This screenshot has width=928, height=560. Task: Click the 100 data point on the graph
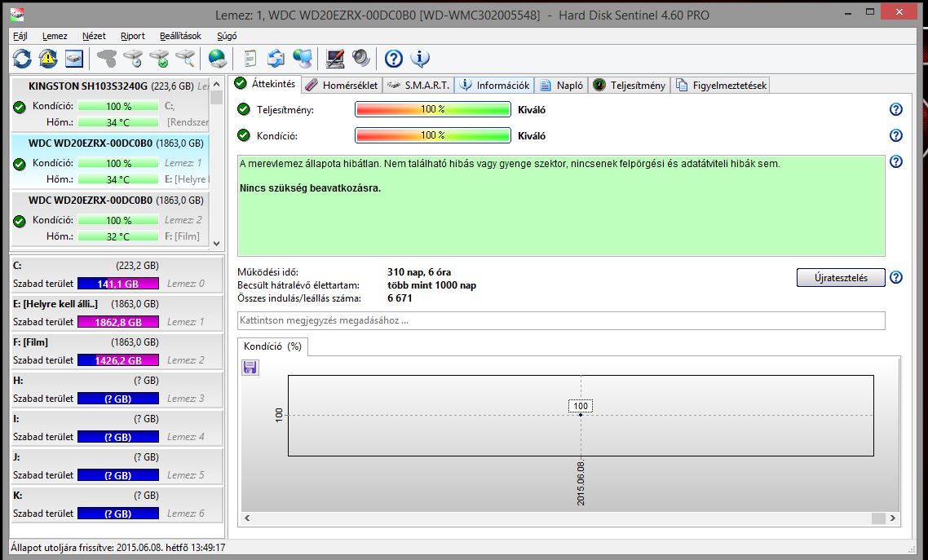[581, 415]
